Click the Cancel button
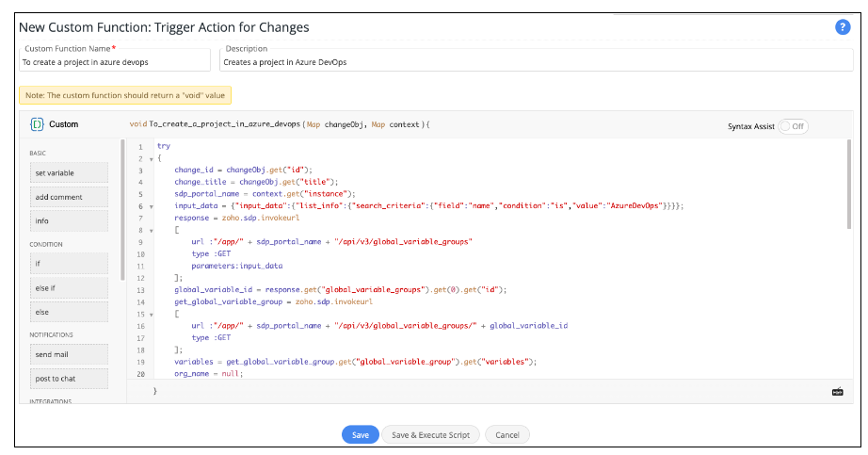 507,435
